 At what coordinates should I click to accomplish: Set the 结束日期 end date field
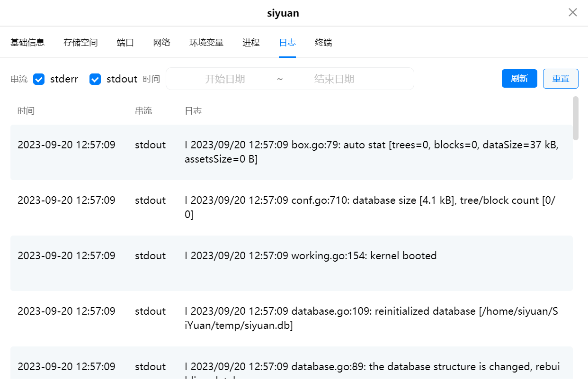pyautogui.click(x=334, y=79)
